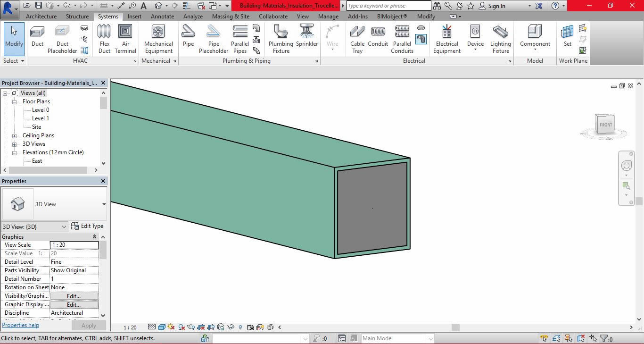
Task: Click the Visual Style cube icon in view bar
Action: (162, 327)
